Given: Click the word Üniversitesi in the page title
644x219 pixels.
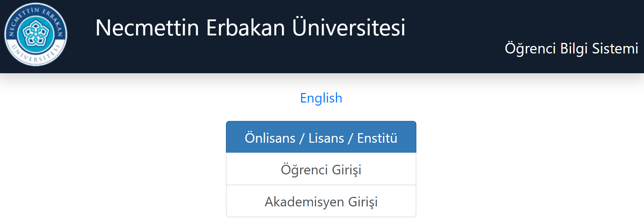Looking at the screenshot, I should pos(349,28).
